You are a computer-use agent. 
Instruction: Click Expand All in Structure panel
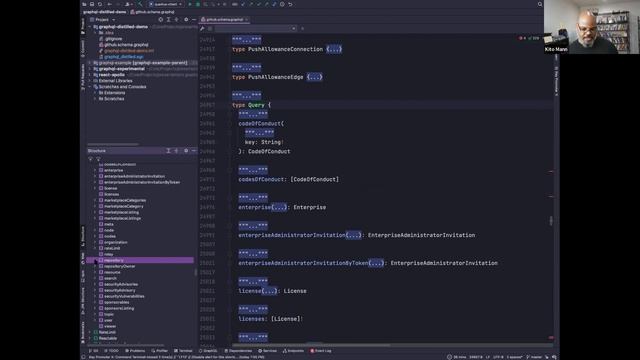coord(168,151)
